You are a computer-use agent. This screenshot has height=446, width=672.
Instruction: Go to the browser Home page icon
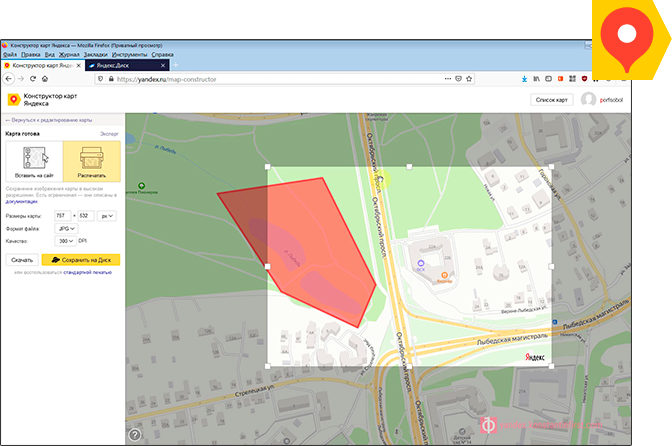tap(45, 79)
